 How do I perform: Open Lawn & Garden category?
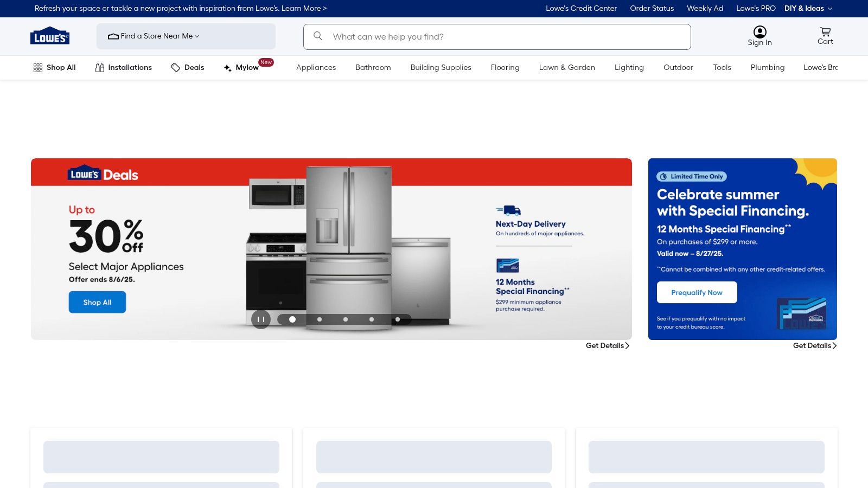click(x=567, y=68)
